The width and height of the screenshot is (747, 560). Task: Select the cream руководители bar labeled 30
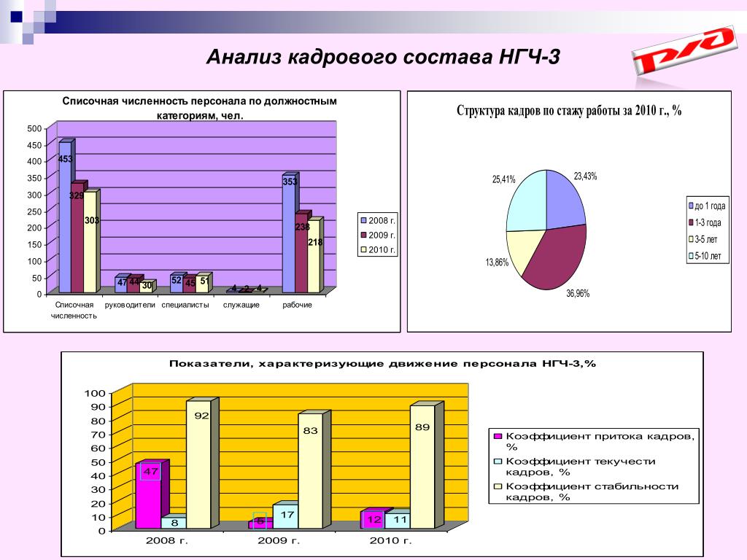146,287
